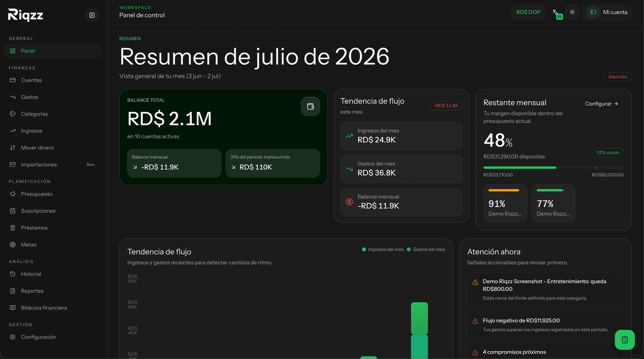Click the red Atención badge
Image resolution: width=644 pixels, height=359 pixels.
coord(618,77)
